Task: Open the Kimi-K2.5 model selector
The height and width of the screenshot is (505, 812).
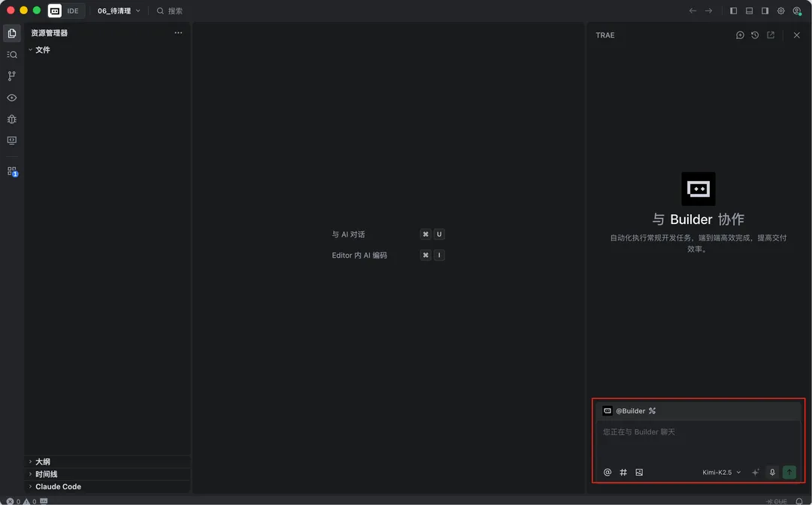Action: pos(721,472)
